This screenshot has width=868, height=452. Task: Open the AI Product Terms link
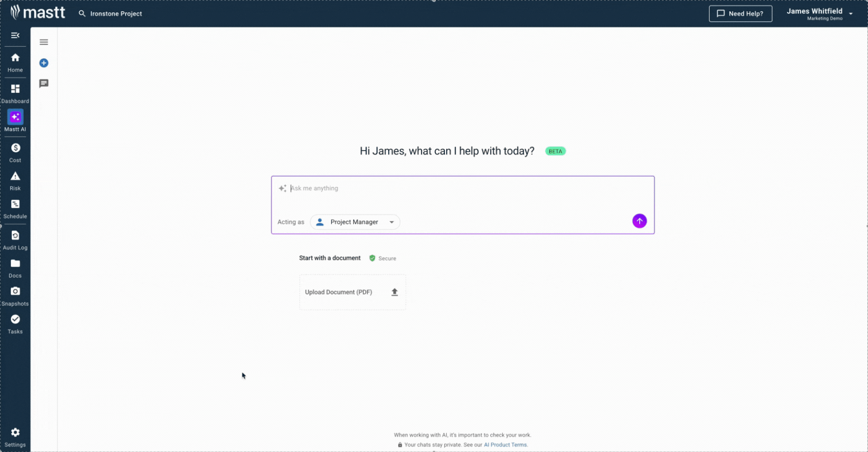(x=505, y=445)
